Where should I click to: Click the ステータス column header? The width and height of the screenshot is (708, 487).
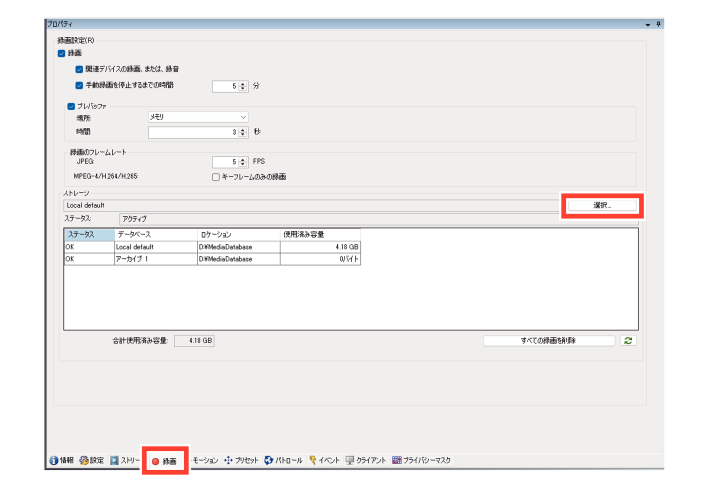[x=89, y=235]
